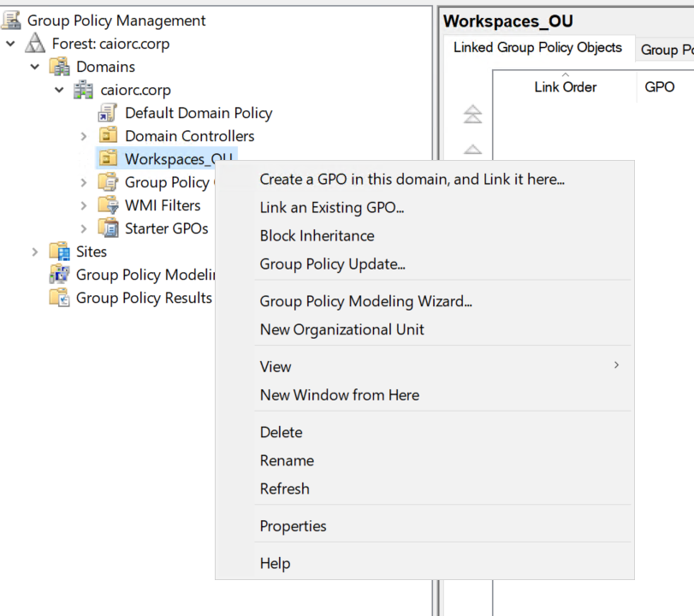Screen dimensions: 694x616
Task: Expand the Sites node
Action: tap(34, 252)
